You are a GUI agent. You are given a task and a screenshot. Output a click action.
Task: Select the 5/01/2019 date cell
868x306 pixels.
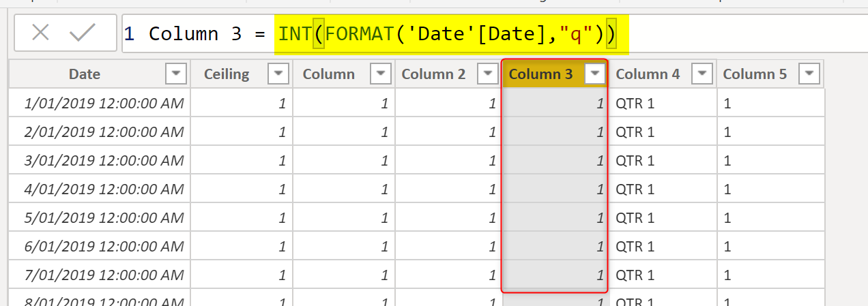104,218
